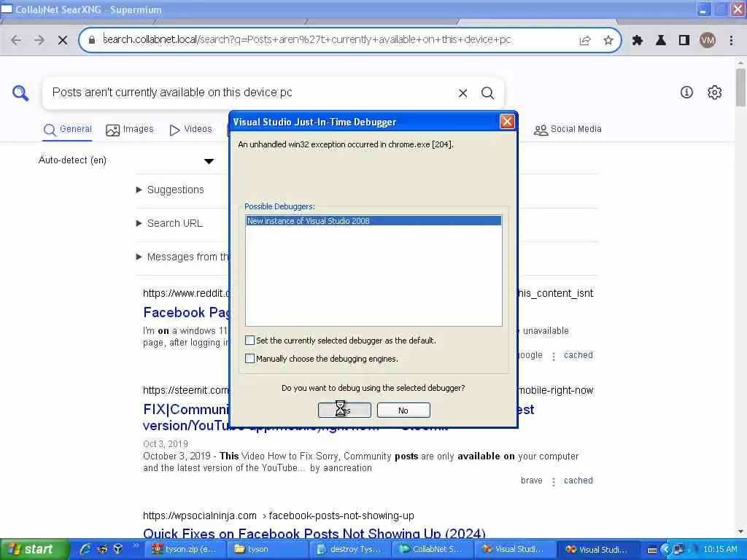Close the Just-In-Time Debugger dialog
Image resolution: width=747 pixels, height=560 pixels.
[508, 122]
